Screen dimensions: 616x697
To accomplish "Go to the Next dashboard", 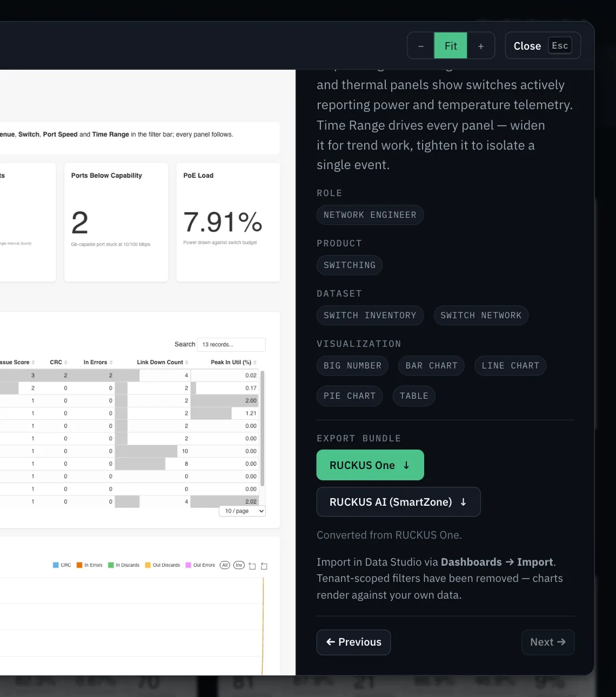I will pyautogui.click(x=548, y=642).
